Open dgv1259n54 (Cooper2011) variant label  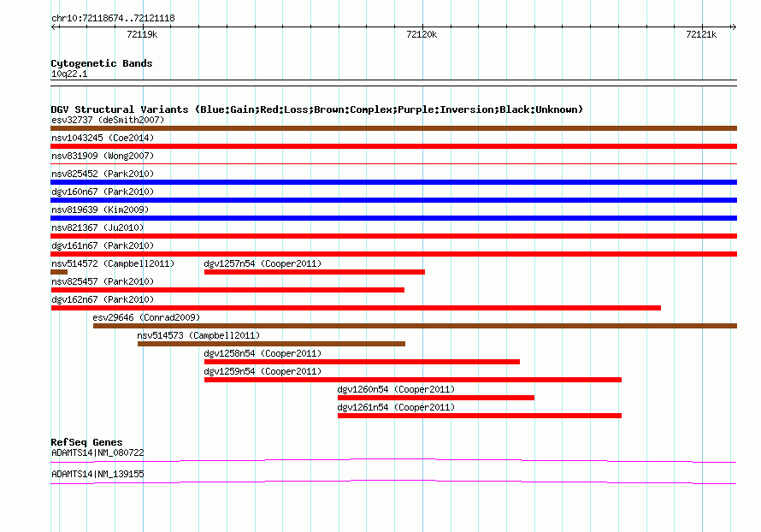263,371
